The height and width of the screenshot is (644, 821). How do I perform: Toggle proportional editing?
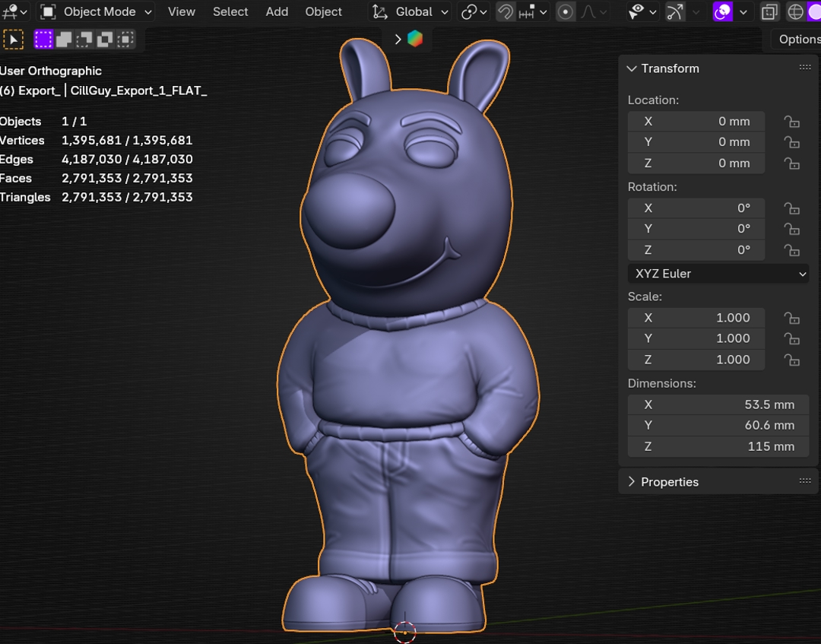pyautogui.click(x=565, y=11)
